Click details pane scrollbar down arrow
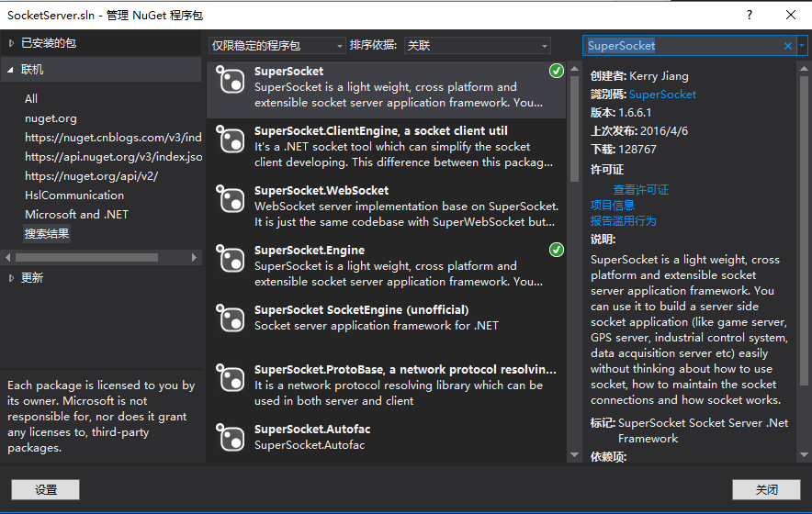 click(x=804, y=455)
